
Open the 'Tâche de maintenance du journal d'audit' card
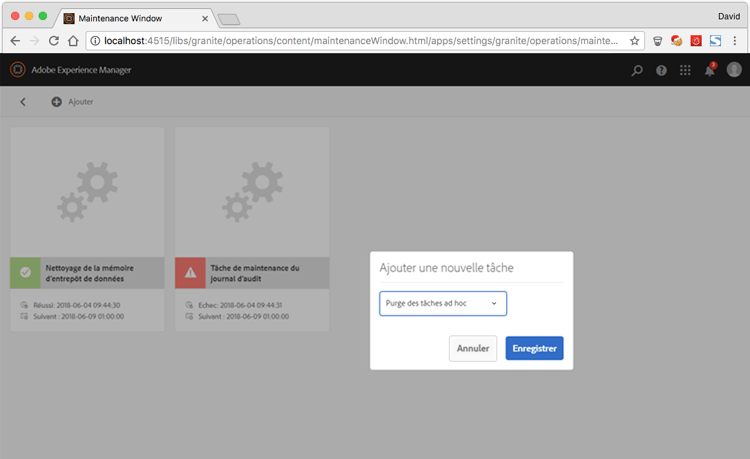click(x=252, y=229)
